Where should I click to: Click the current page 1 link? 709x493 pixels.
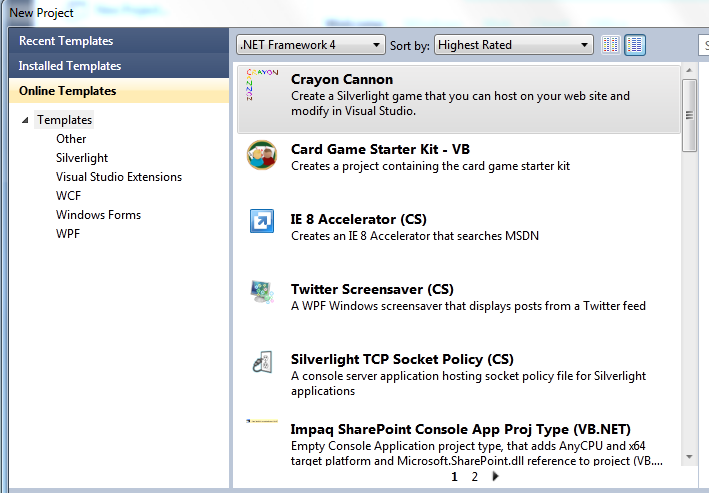click(x=454, y=476)
